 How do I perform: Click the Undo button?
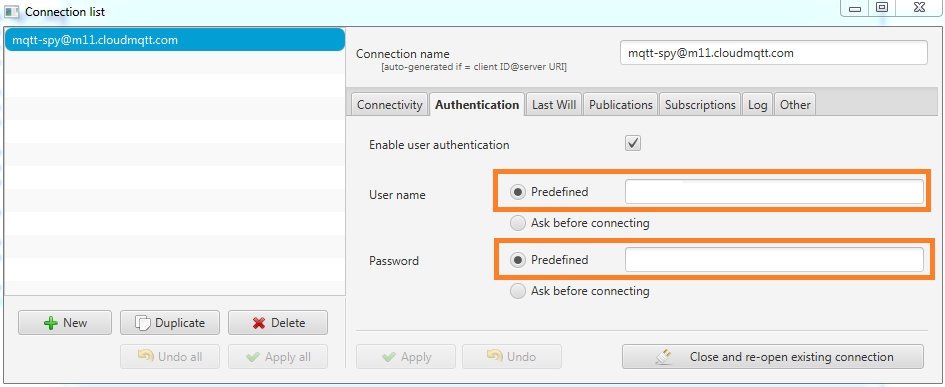(512, 356)
